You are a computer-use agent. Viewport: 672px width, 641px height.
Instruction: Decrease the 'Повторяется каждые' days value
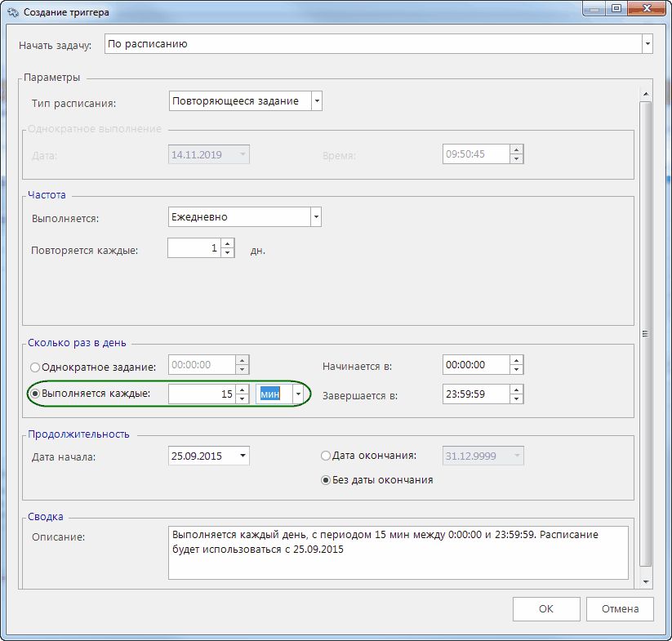[228, 253]
